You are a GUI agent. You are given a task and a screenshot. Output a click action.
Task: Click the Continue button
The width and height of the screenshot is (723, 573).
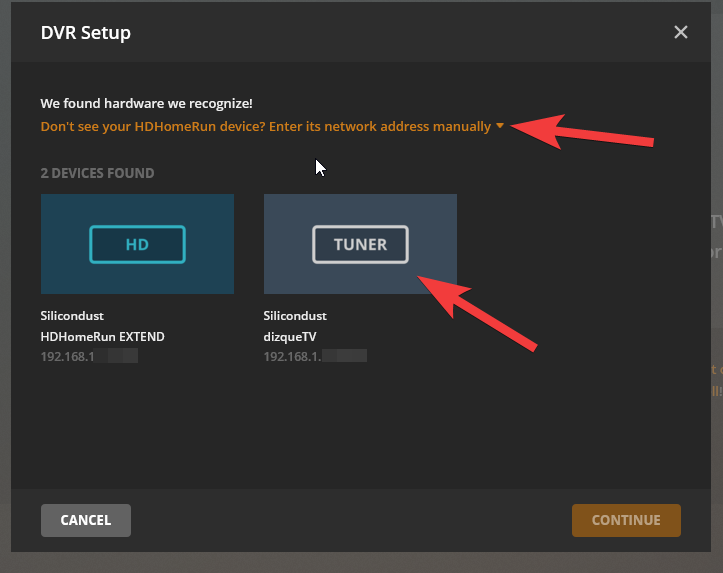[x=626, y=520]
